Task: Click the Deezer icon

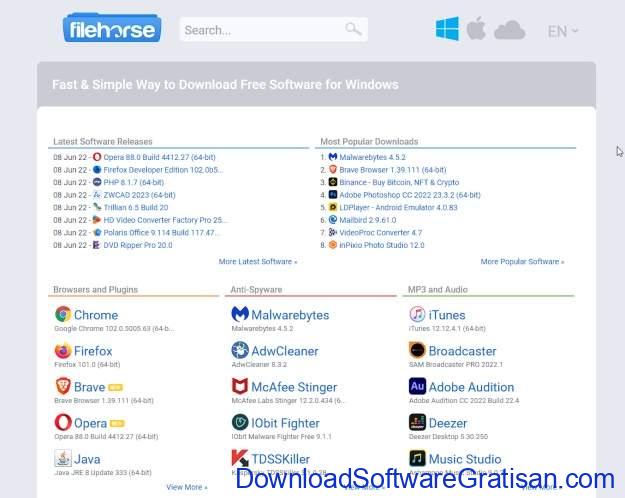Action: (417, 422)
